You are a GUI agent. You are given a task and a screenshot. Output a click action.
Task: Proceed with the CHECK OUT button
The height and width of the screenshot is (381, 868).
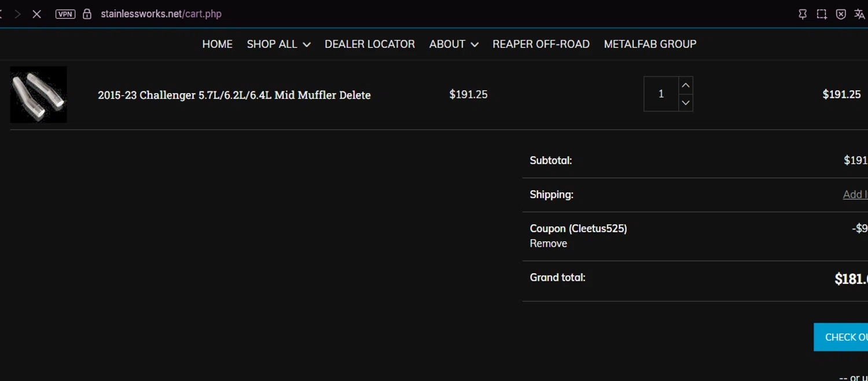841,337
